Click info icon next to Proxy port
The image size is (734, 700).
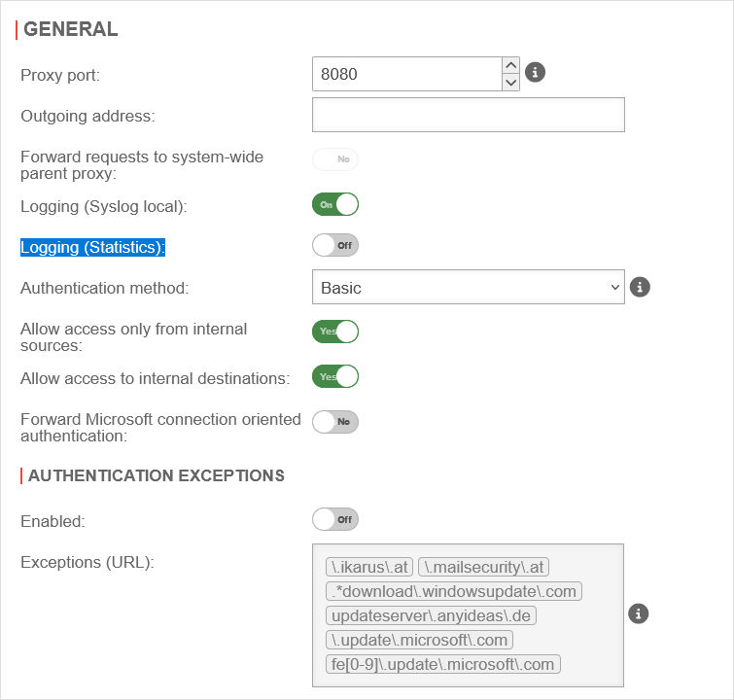[535, 73]
